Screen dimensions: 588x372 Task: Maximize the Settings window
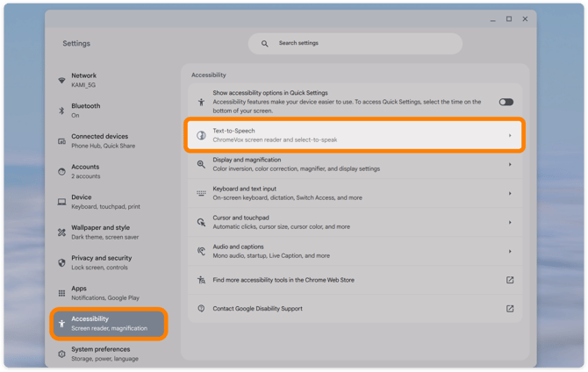(x=509, y=19)
